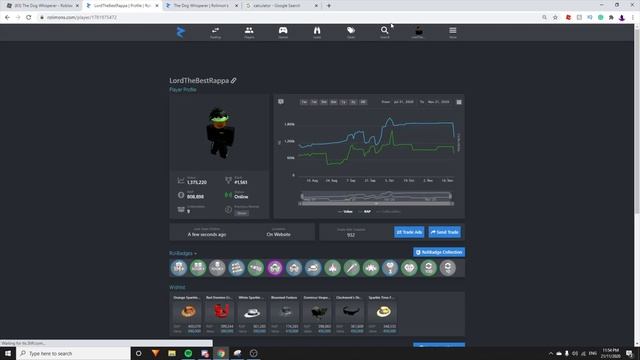This screenshot has width=640, height=360.
Task: Open the Red Domino wishlist item
Action: point(220,314)
